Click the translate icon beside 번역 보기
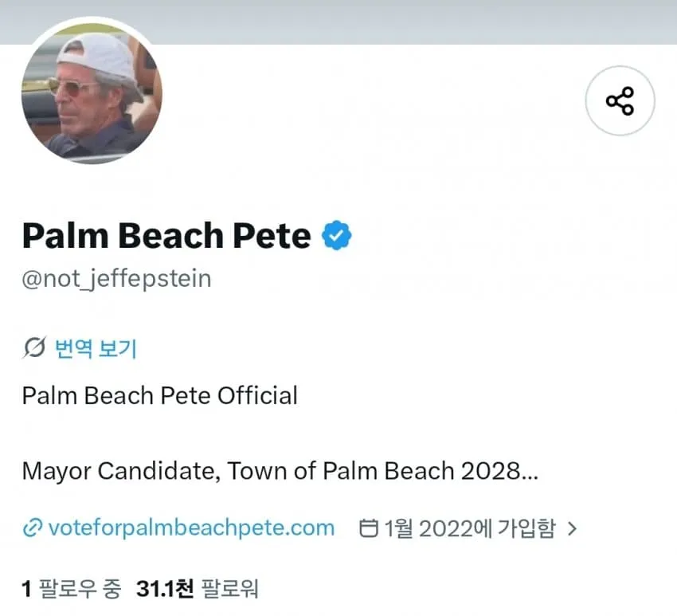The width and height of the screenshot is (677, 616). coord(34,347)
